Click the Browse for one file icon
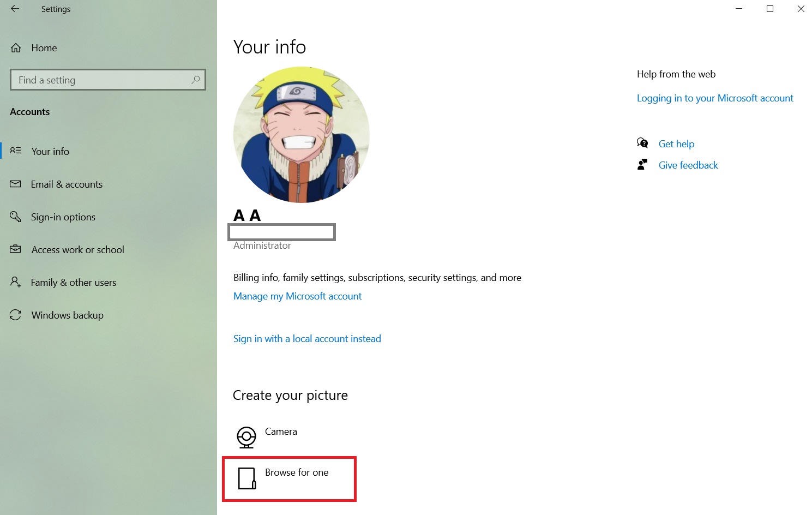 point(247,478)
